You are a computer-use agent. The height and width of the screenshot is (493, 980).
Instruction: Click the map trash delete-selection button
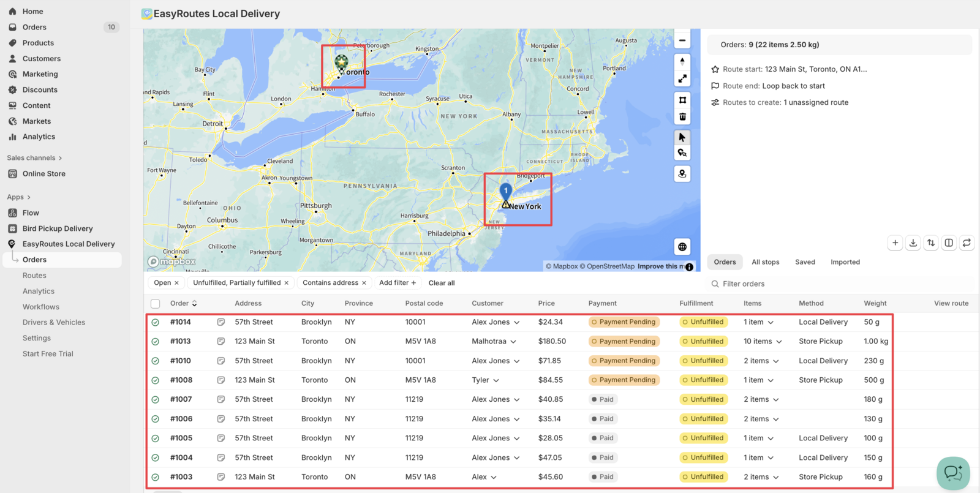[682, 117]
